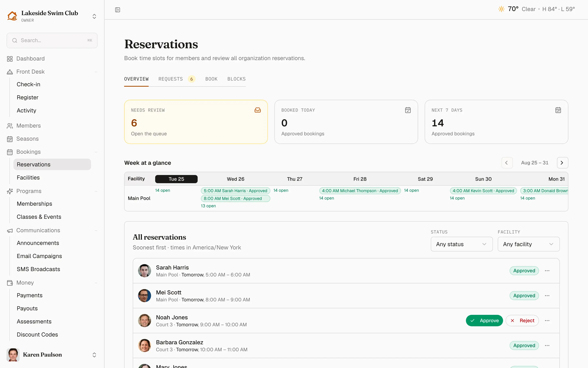
Task: Click the Programs sparkle icon
Action: pos(10,191)
